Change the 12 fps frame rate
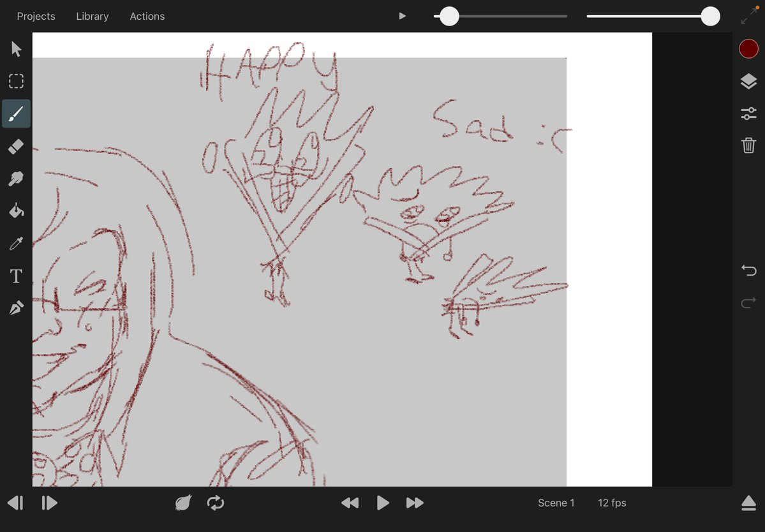Screen dimensions: 765x532 [x=612, y=503]
